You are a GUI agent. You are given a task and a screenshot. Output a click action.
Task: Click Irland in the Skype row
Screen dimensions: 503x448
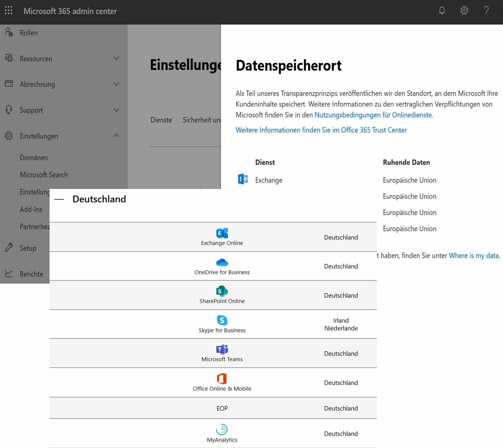point(341,321)
